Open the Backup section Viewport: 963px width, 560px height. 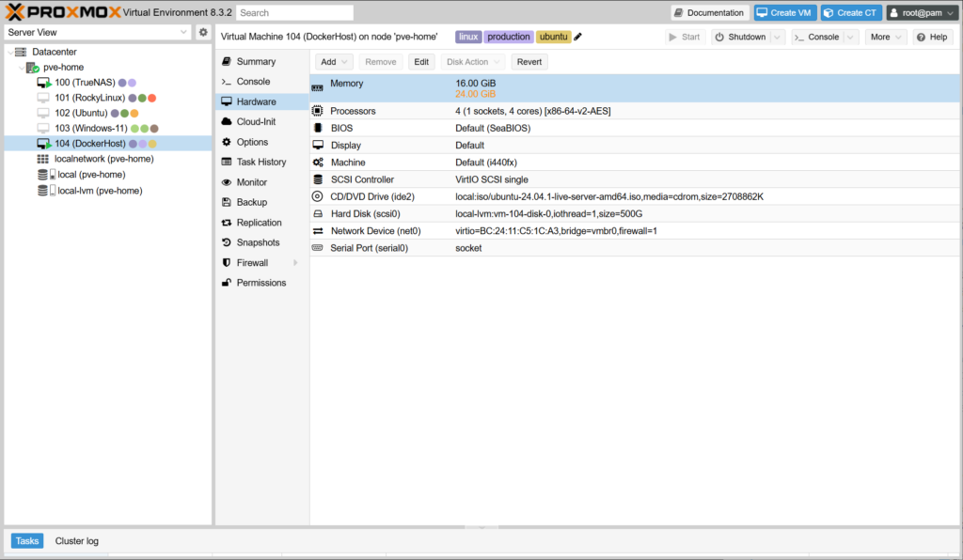tap(251, 202)
